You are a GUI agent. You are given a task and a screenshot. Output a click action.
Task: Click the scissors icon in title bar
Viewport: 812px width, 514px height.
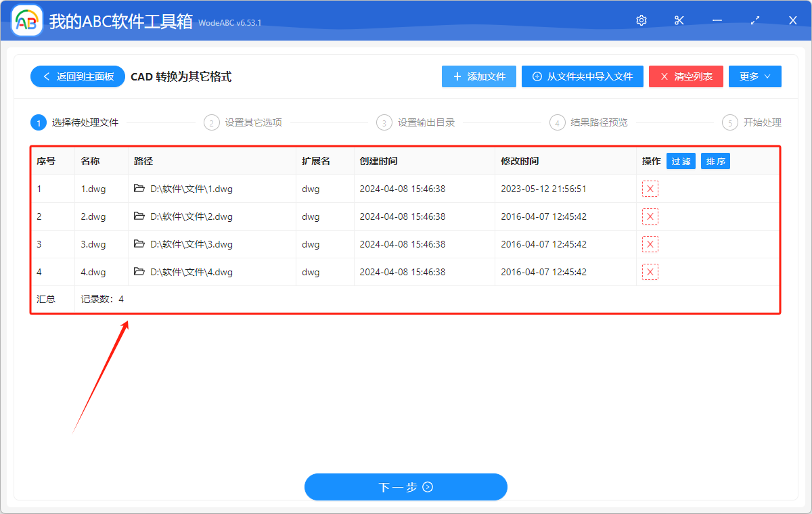tap(679, 20)
